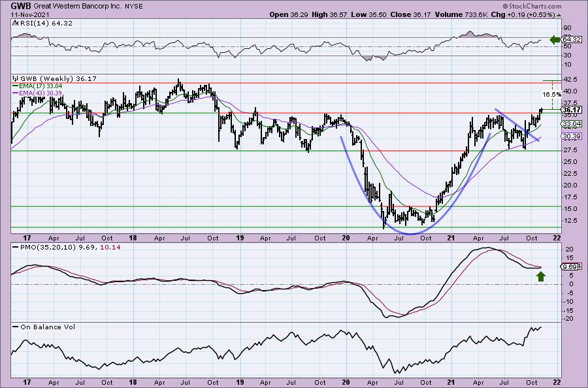Click the -20 level on the PMO axis
The image size is (588, 388).
pos(568,319)
